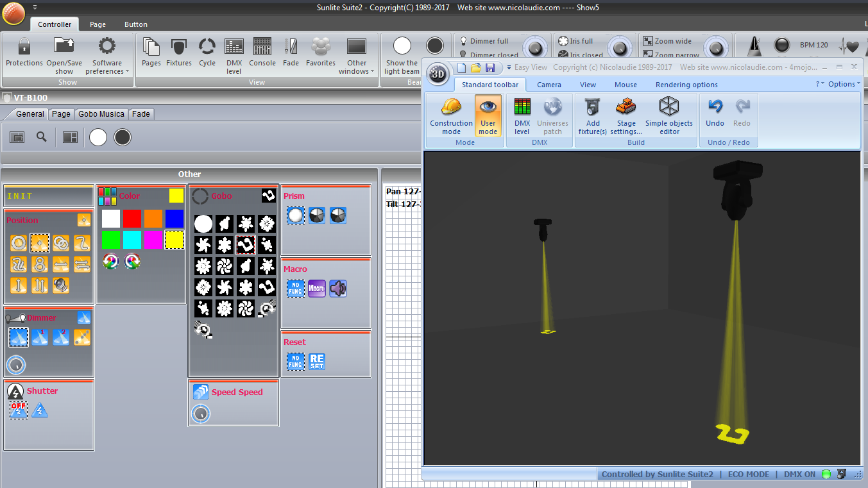
Task: Pick the cyan color swatch
Action: tap(132, 240)
